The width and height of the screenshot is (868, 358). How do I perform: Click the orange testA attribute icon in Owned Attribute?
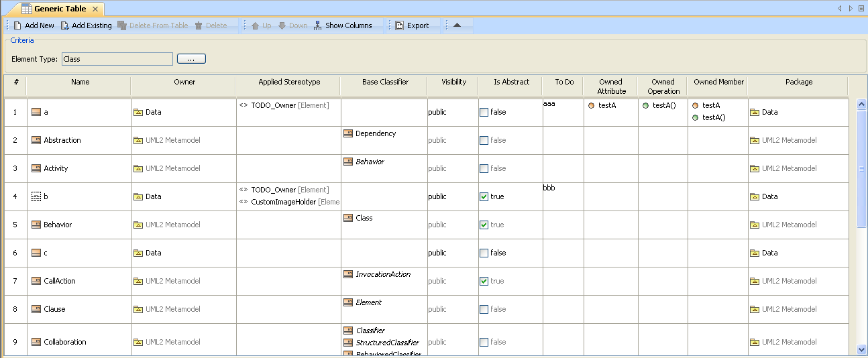point(591,105)
